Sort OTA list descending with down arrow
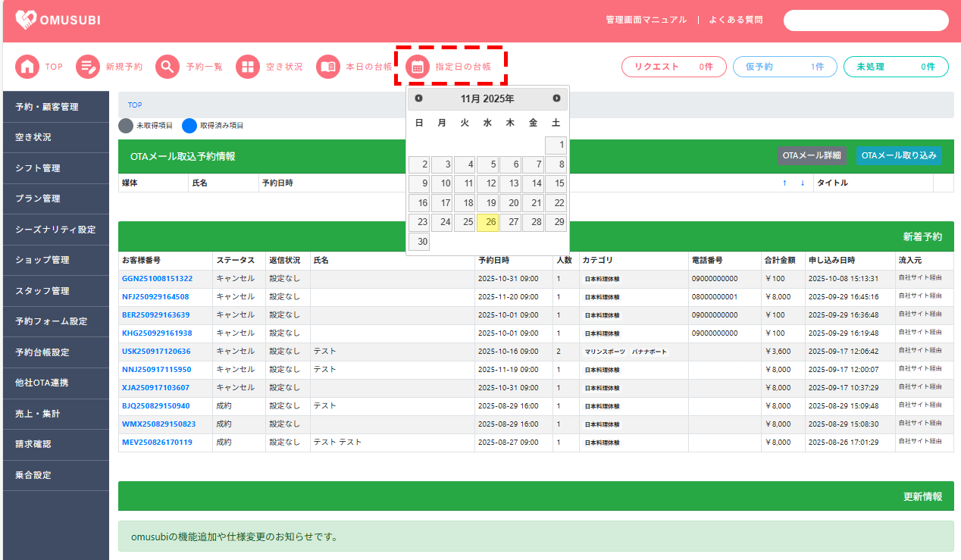Viewport: 961px width, 560px height. tap(802, 183)
